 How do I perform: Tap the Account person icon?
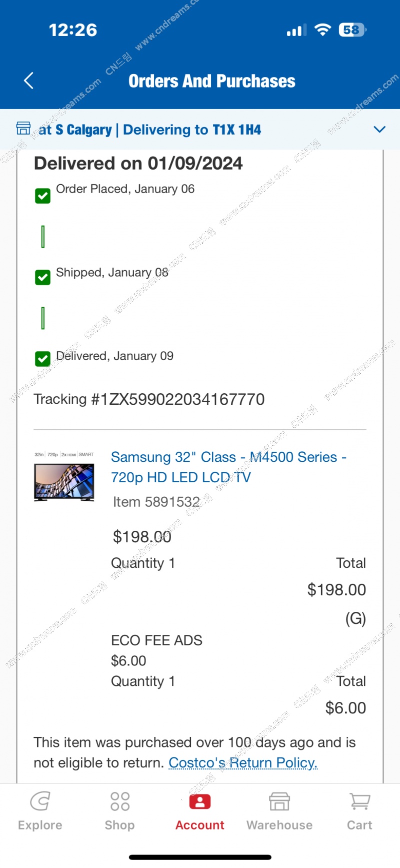pos(200,801)
